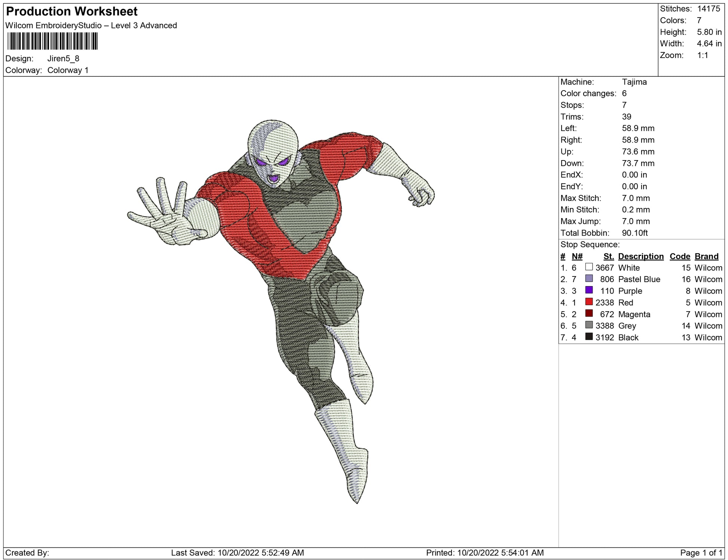Select the Red thread swatch
728x560 pixels.
click(x=589, y=302)
